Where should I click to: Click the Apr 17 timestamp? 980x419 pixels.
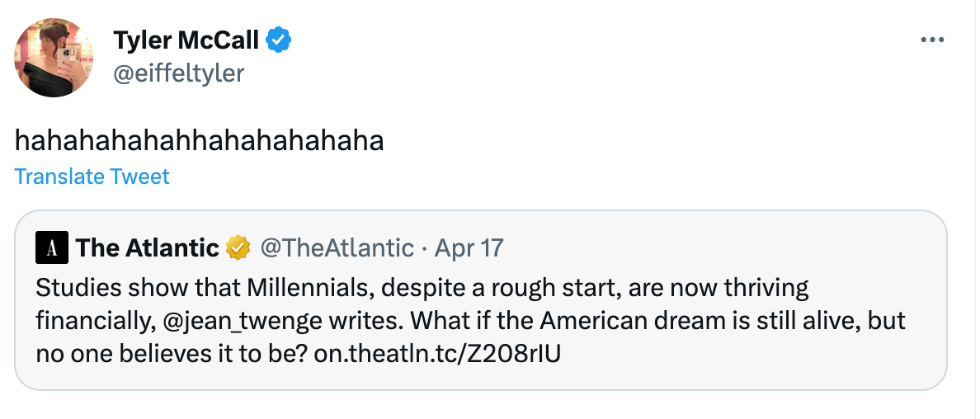point(469,248)
